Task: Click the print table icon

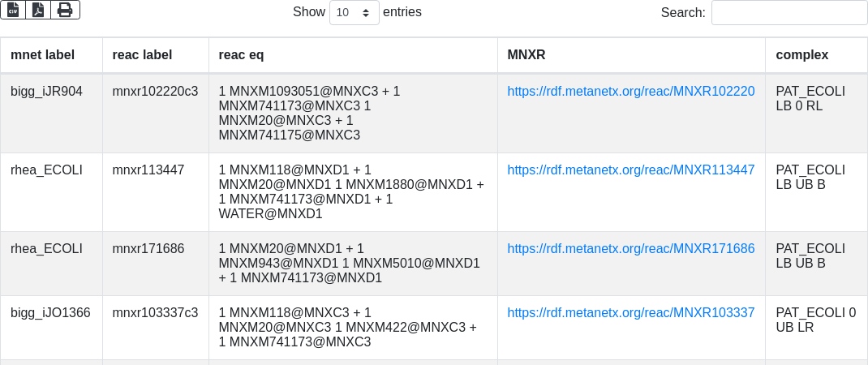Action: tap(65, 10)
